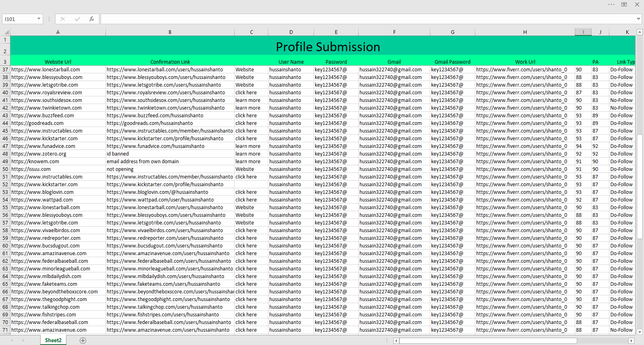This screenshot has height=345, width=644.
Task: Click the https://www.zotero.org link
Action: point(39,154)
